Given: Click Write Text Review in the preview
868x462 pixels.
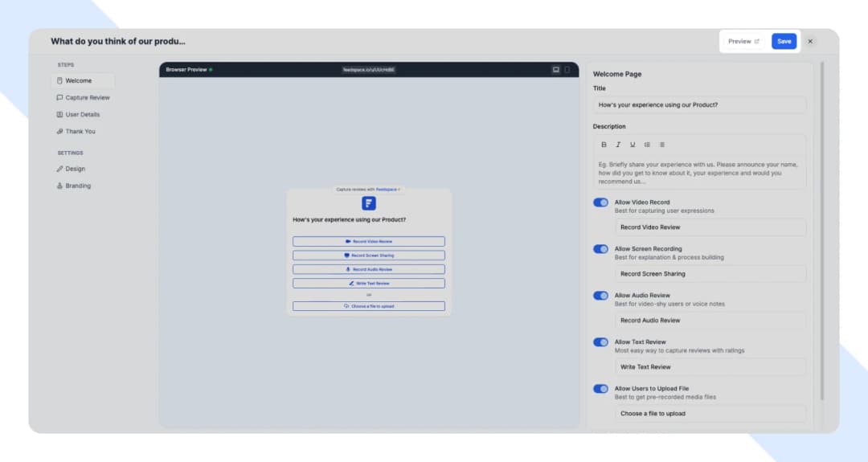Looking at the screenshot, I should 369,283.
